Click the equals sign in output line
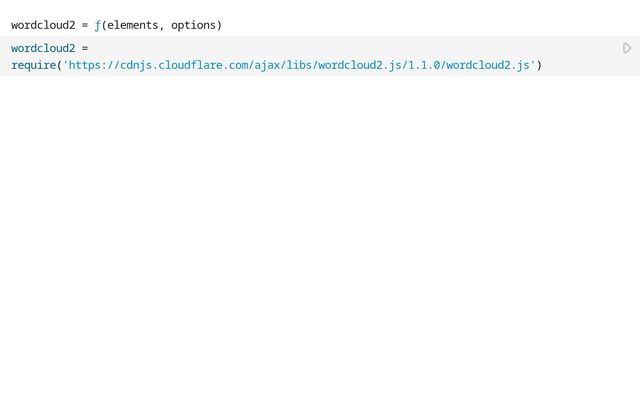The width and height of the screenshot is (640, 400). pyautogui.click(x=85, y=25)
